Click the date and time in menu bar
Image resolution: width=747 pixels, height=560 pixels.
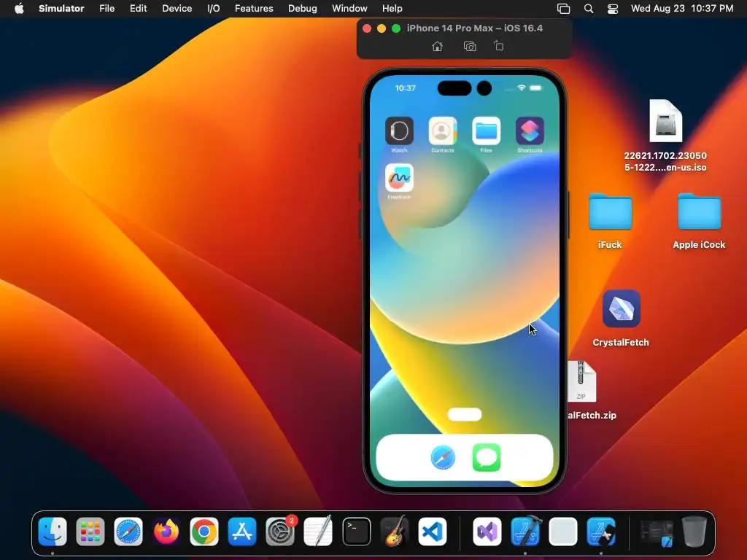682,9
